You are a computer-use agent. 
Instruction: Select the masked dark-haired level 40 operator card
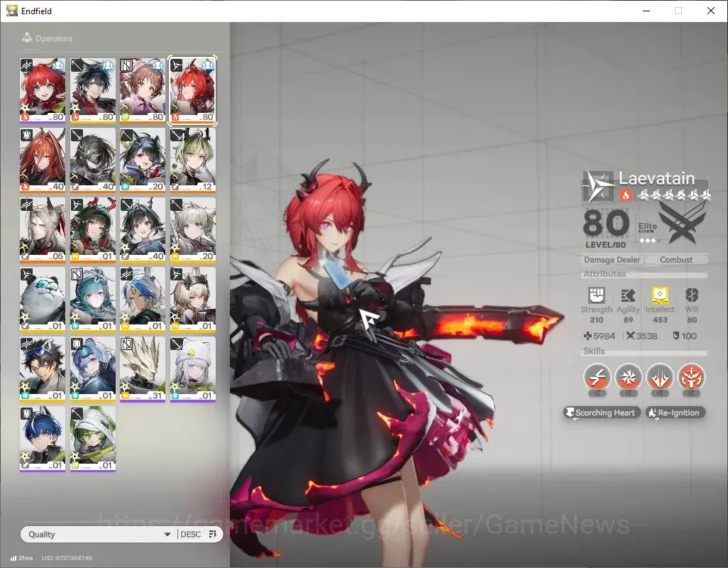92,160
